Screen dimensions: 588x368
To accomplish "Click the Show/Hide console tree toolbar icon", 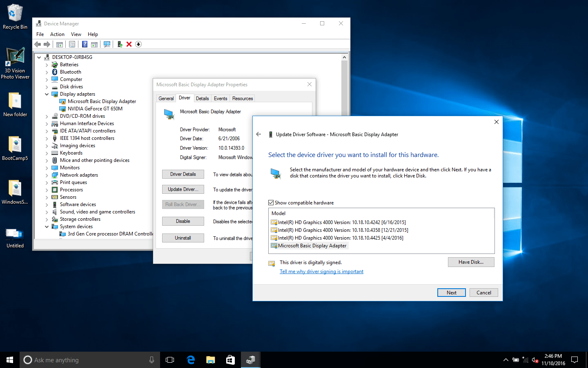I will point(60,44).
